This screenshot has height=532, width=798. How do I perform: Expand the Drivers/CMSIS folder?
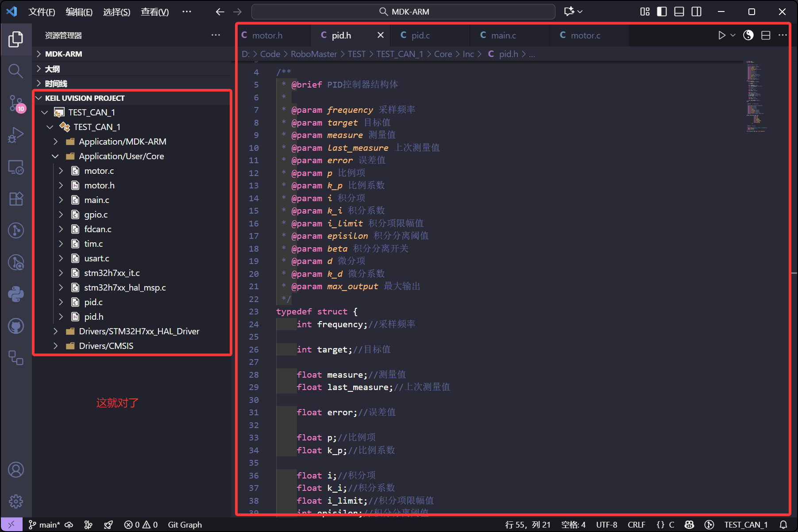coord(55,346)
